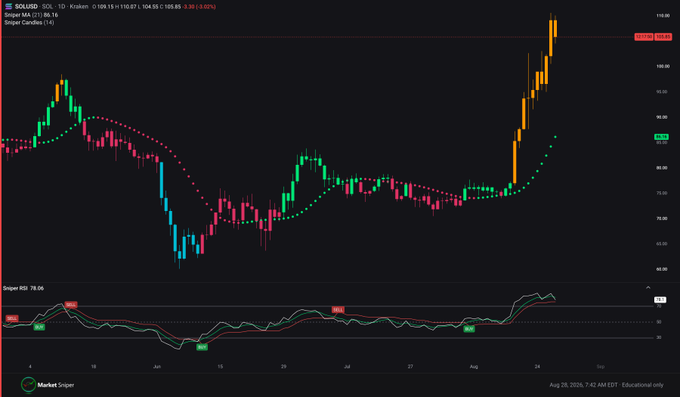
Task: Click the '110.00' price axis label
Action: [663, 16]
